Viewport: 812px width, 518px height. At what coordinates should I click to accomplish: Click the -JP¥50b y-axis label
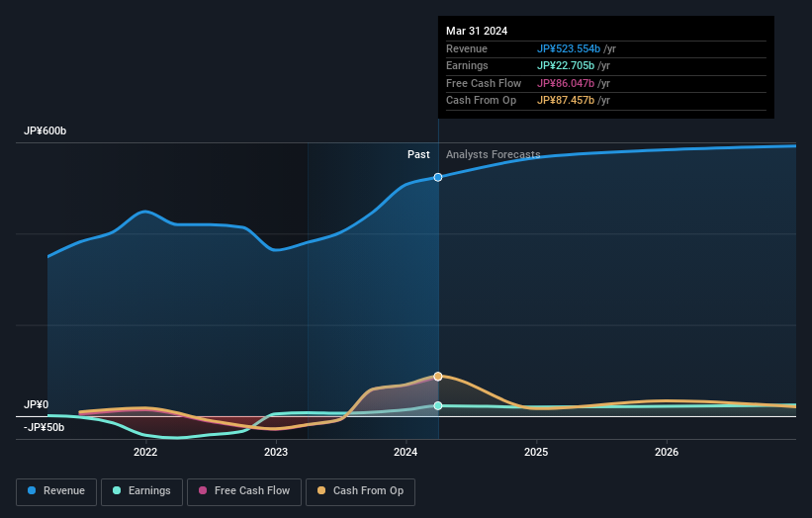tap(45, 427)
